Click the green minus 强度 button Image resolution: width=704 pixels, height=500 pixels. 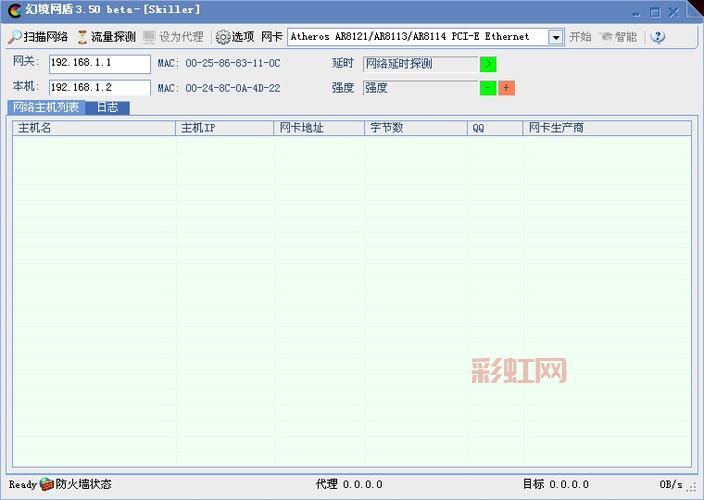488,88
